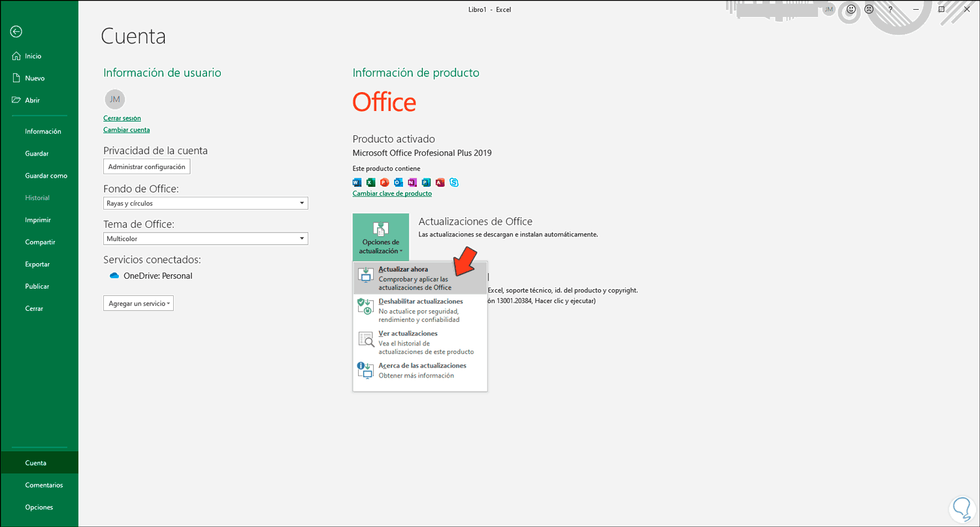This screenshot has width=980, height=527.
Task: Click the Access product icon
Action: [x=440, y=182]
